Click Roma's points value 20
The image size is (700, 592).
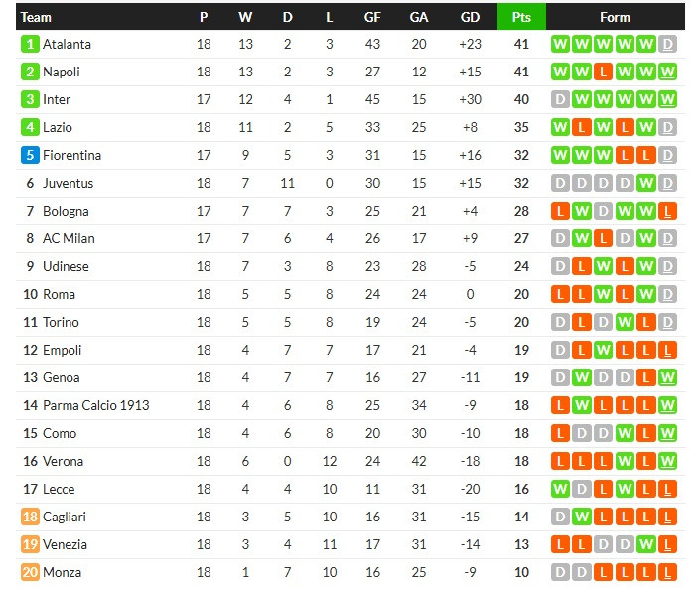pyautogui.click(x=521, y=294)
